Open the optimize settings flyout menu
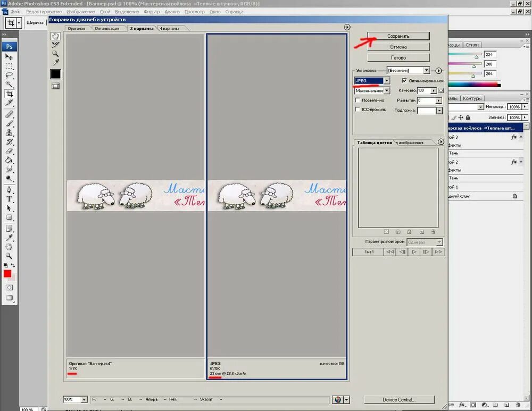 coord(438,71)
